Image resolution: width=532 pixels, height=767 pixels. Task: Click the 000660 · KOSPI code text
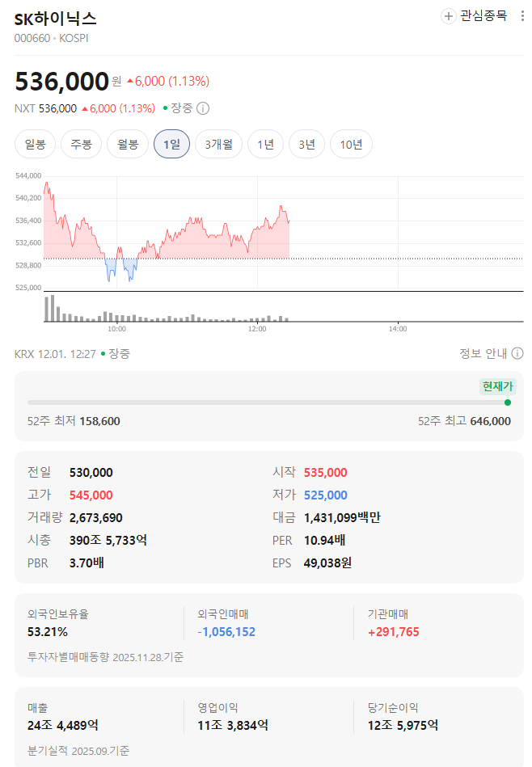click(52, 38)
